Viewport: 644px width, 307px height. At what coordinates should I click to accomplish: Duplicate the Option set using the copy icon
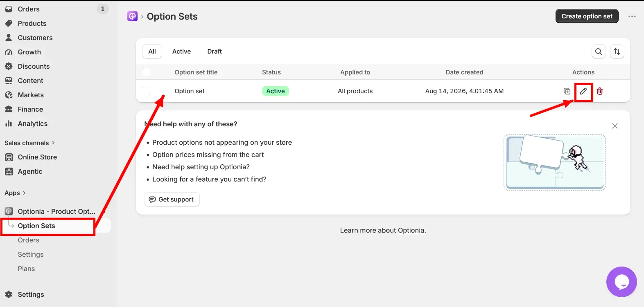pos(567,91)
